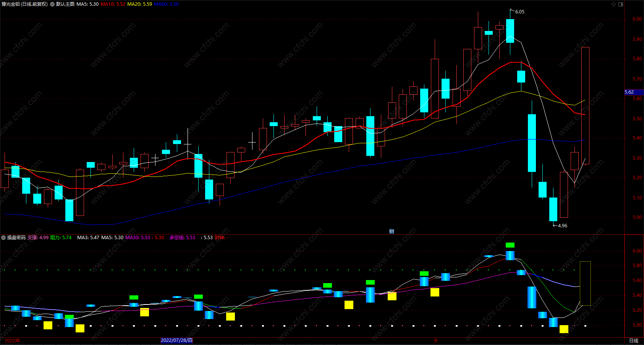Click the 多空线: 5.53 label
The image size is (644, 345).
182,238
